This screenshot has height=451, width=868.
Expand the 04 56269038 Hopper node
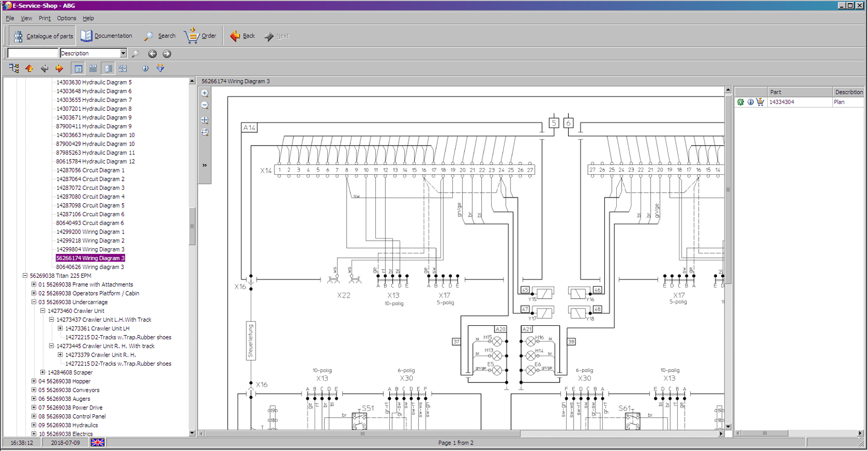34,381
